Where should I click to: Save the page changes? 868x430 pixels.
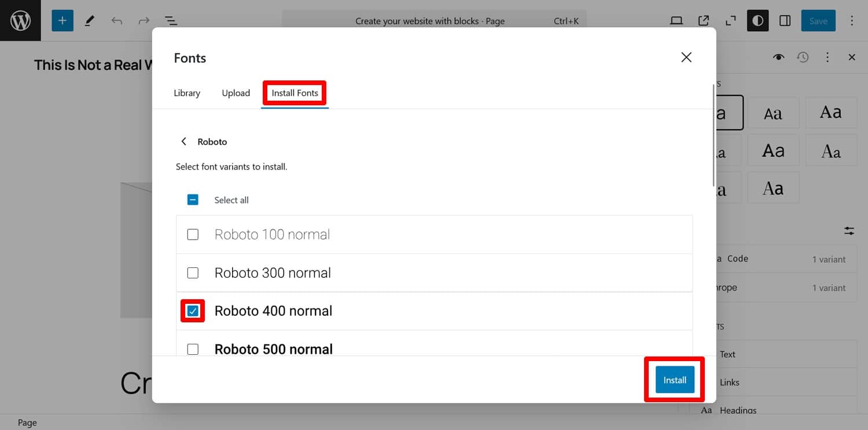(x=818, y=21)
